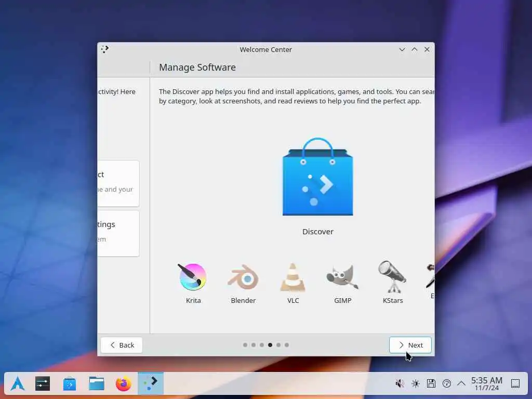Click the Blender label text

(243, 301)
